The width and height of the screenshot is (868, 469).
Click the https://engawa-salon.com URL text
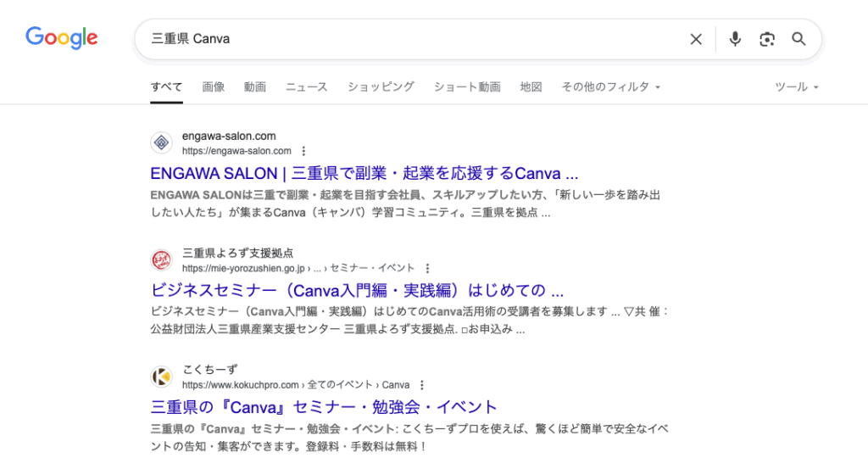[x=236, y=151]
